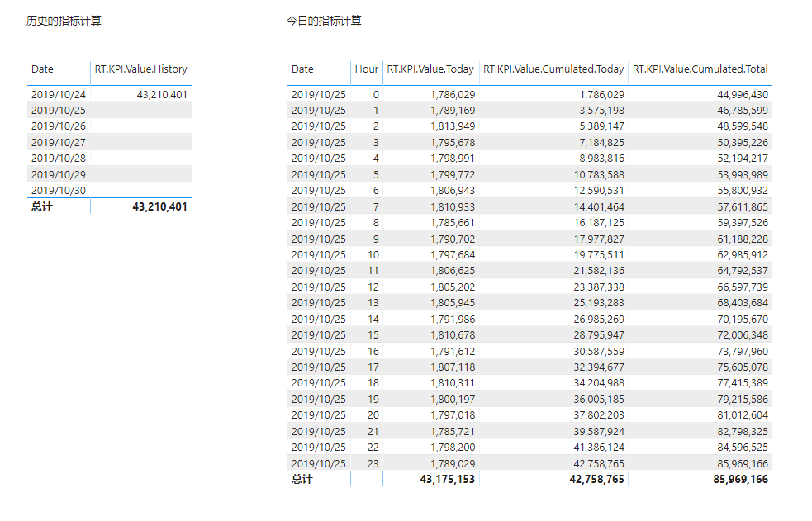
Task: Select value 1,797,018 for hour 20
Action: 453,415
